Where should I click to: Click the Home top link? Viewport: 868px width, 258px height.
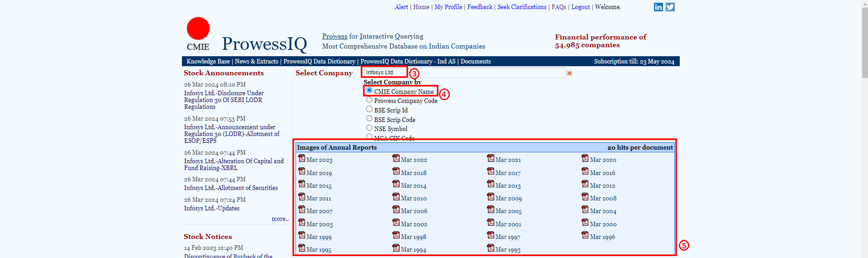coord(421,7)
